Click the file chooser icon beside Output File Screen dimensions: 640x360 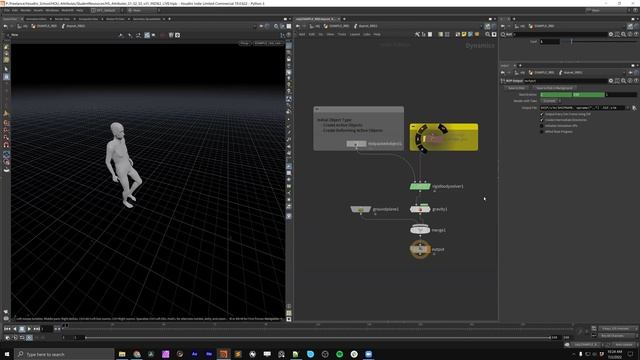point(634,108)
